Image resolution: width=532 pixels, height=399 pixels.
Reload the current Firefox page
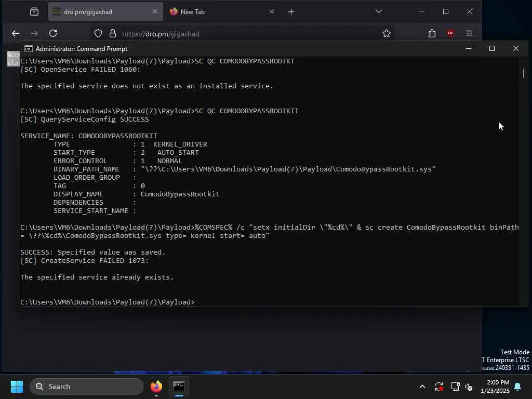[53, 33]
